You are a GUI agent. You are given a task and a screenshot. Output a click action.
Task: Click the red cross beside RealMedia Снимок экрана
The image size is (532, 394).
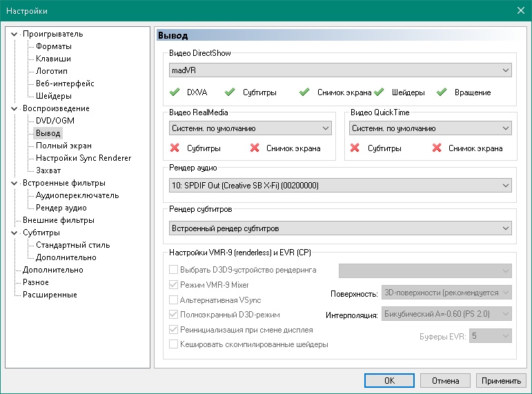(255, 148)
